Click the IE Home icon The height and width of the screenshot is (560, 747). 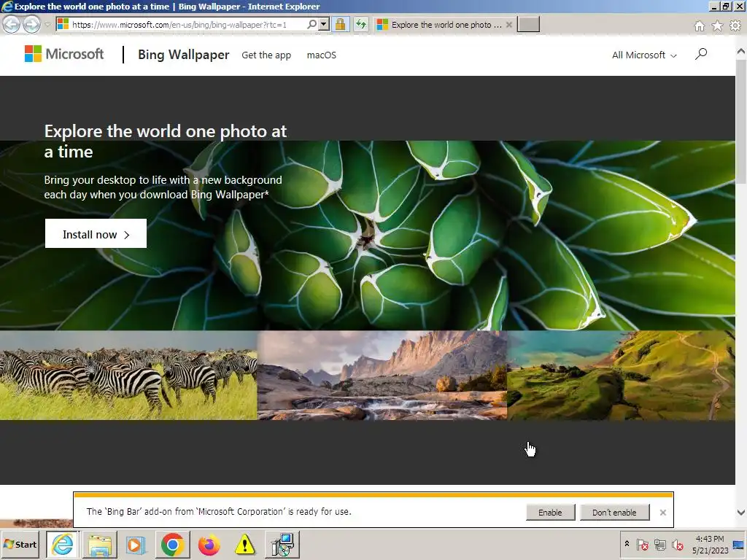(699, 26)
